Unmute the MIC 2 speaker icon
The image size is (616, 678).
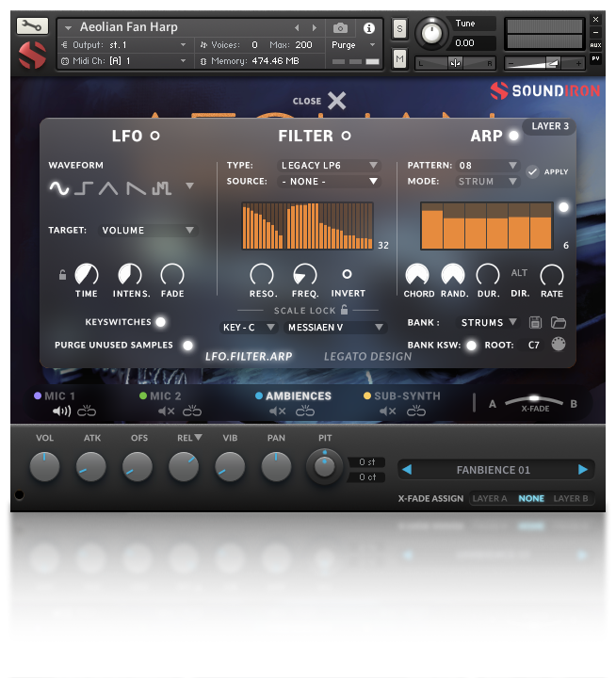167,412
